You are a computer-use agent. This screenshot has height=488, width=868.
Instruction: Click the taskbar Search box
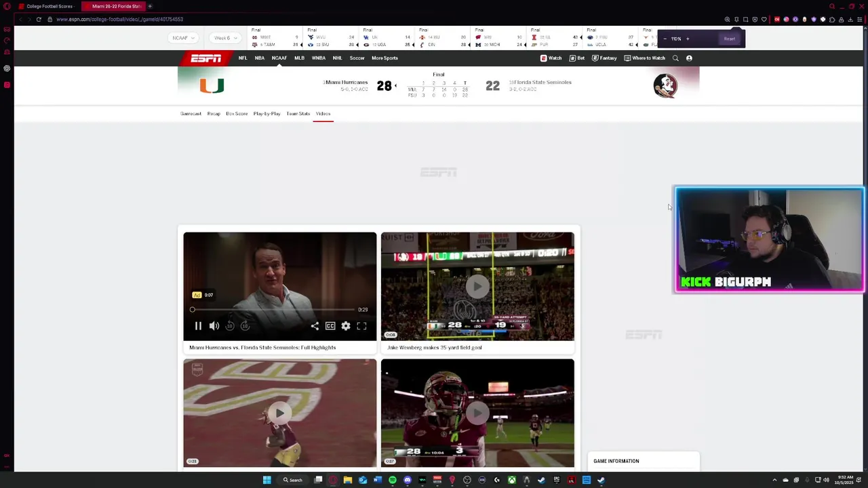(x=293, y=480)
